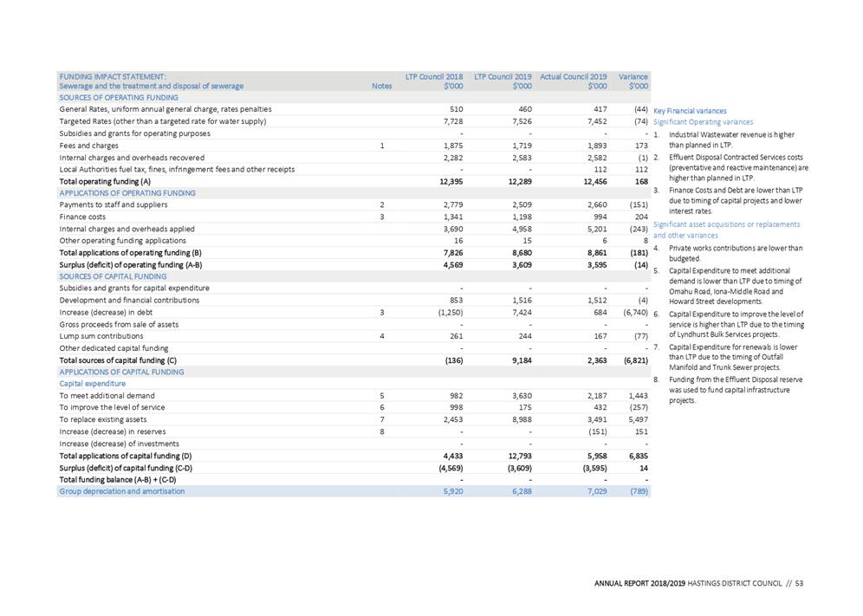This screenshot has width=863, height=616.
Task: Click note "Effluent Disposal Contracted Services costs"
Action: (x=738, y=167)
